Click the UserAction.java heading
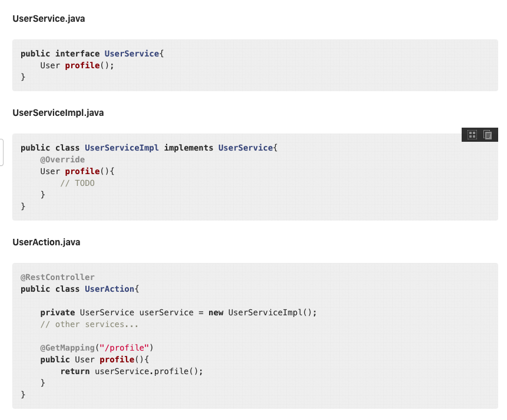 click(x=47, y=242)
